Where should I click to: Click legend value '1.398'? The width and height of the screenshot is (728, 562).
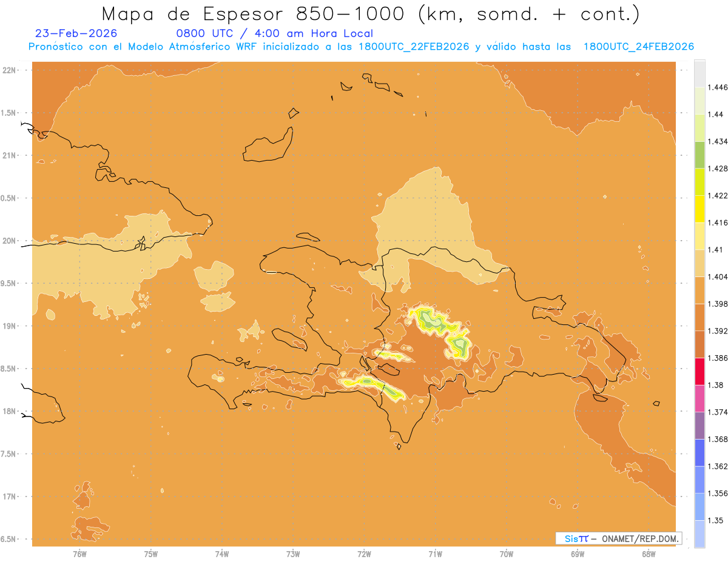[717, 304]
